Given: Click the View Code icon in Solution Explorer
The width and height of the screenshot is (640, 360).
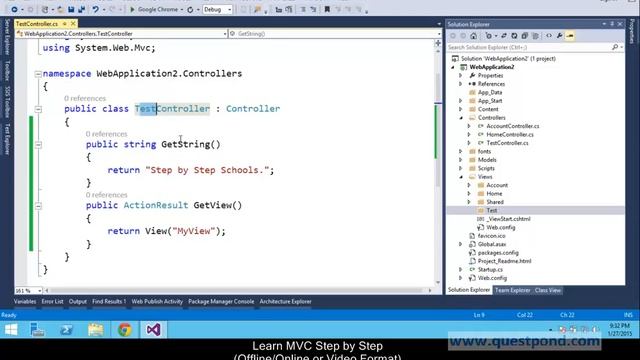Looking at the screenshot, I should point(549,36).
